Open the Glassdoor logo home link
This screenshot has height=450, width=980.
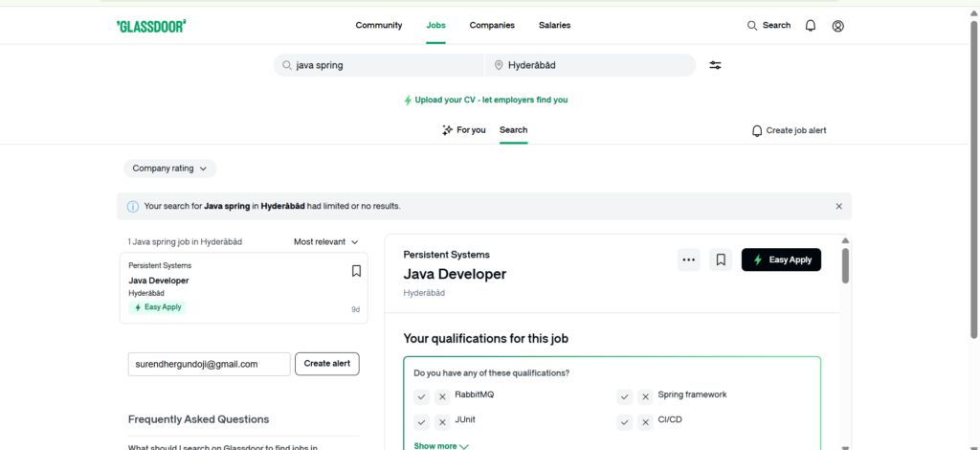[x=151, y=26]
